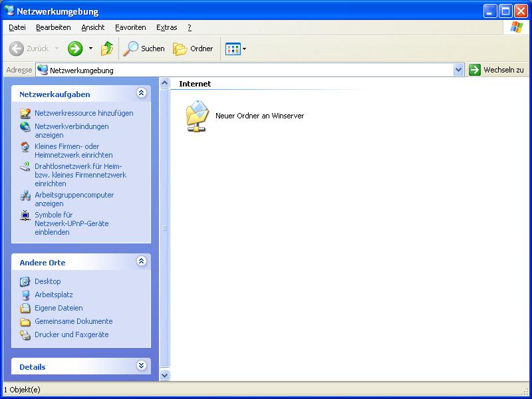Click the Drahtlosnetzwerk wireless icon
532x399 pixels.
pyautogui.click(x=25, y=167)
